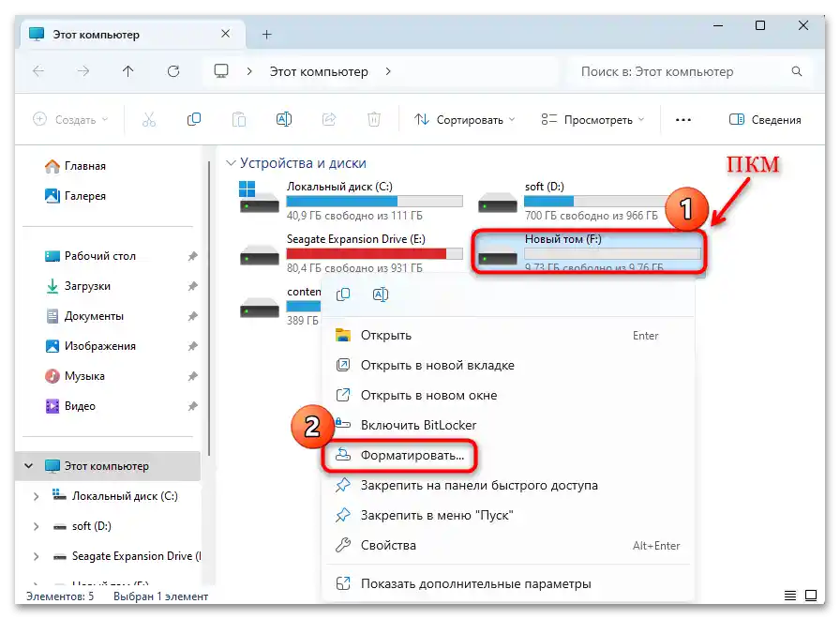Rename the drive via the Rename icon
The height and width of the screenshot is (619, 840).
pyautogui.click(x=284, y=119)
